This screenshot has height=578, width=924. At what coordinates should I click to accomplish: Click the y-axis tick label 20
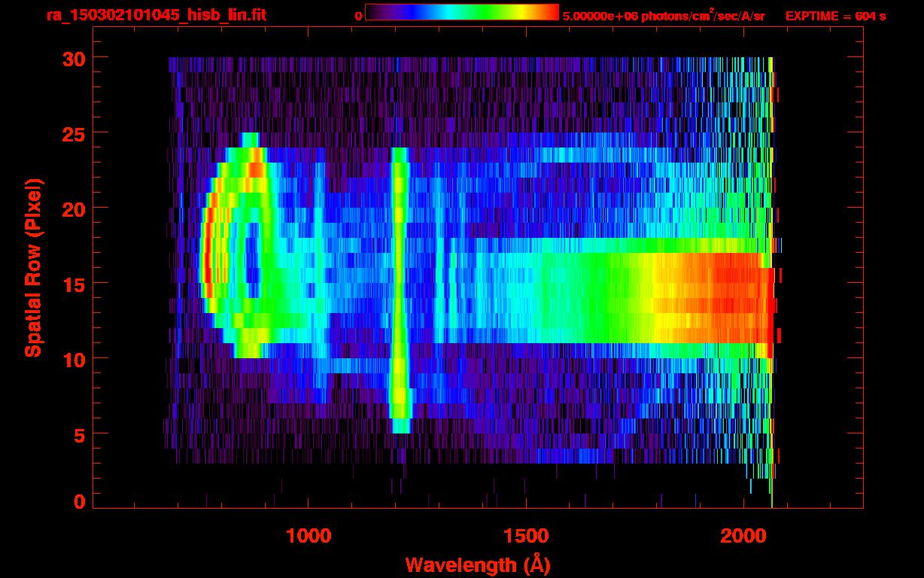pyautogui.click(x=73, y=208)
